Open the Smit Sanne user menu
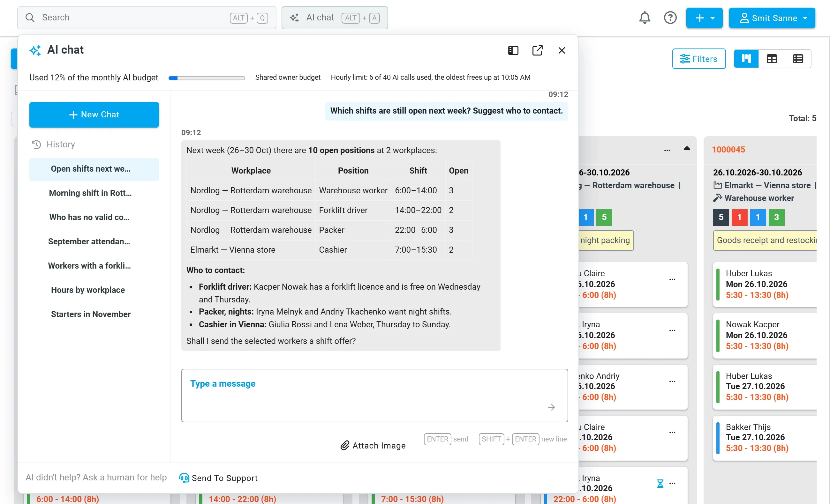This screenshot has width=830, height=504. pyautogui.click(x=772, y=18)
